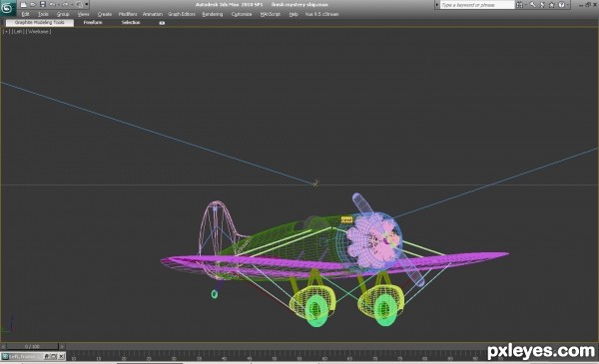Click the viewport [Wireframe] shading label
This screenshot has width=599, height=364.
tap(38, 32)
